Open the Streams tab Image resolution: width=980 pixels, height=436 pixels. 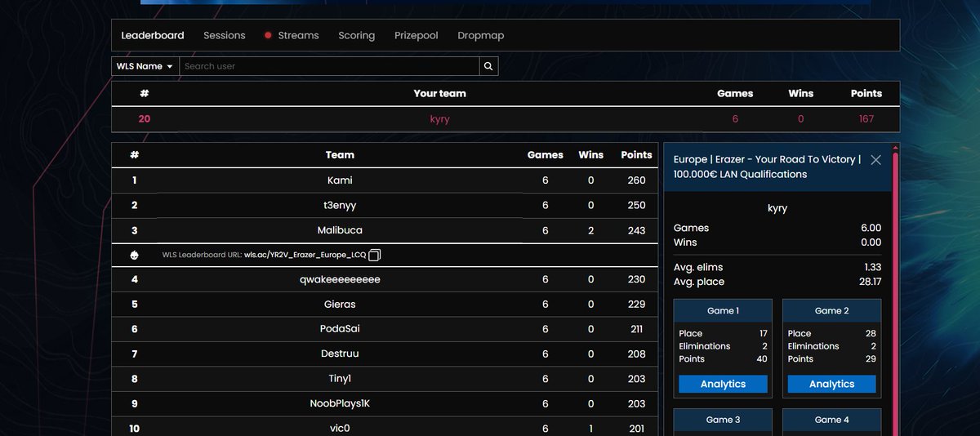[298, 36]
